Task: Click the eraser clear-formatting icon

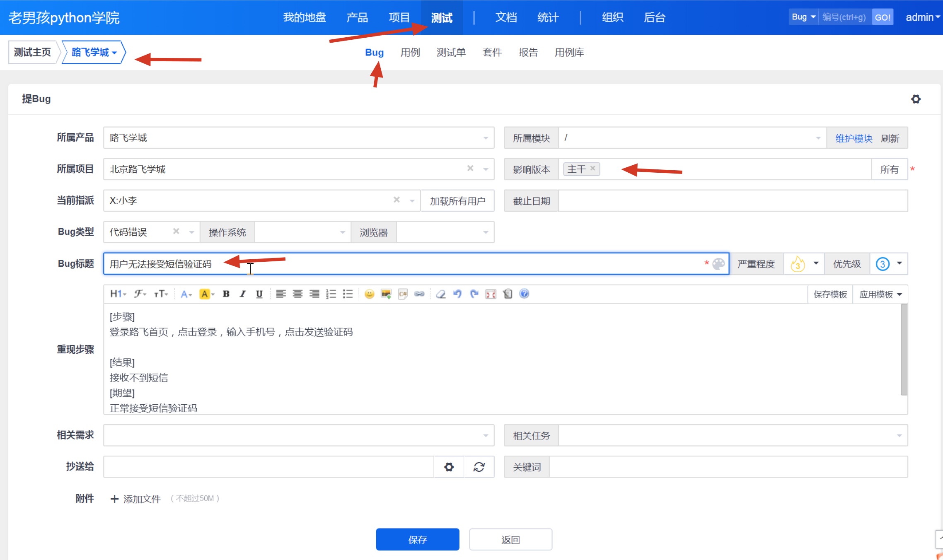Action: (x=441, y=294)
